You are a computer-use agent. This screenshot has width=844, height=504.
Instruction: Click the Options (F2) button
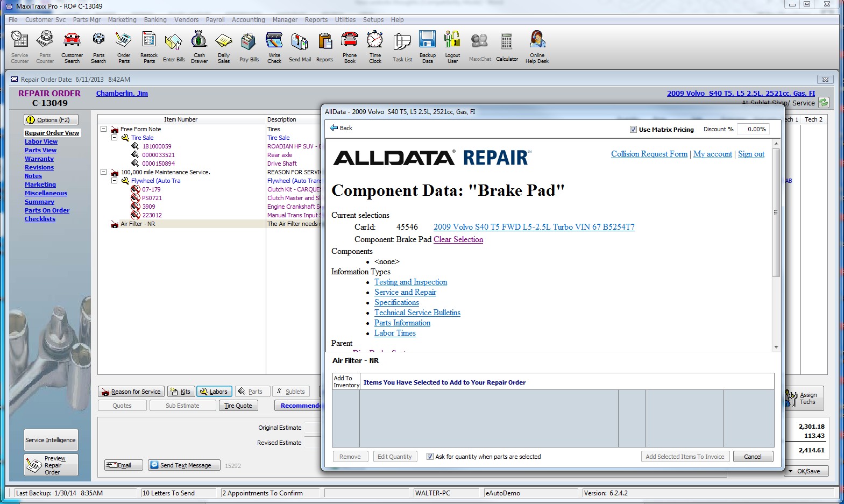[51, 120]
